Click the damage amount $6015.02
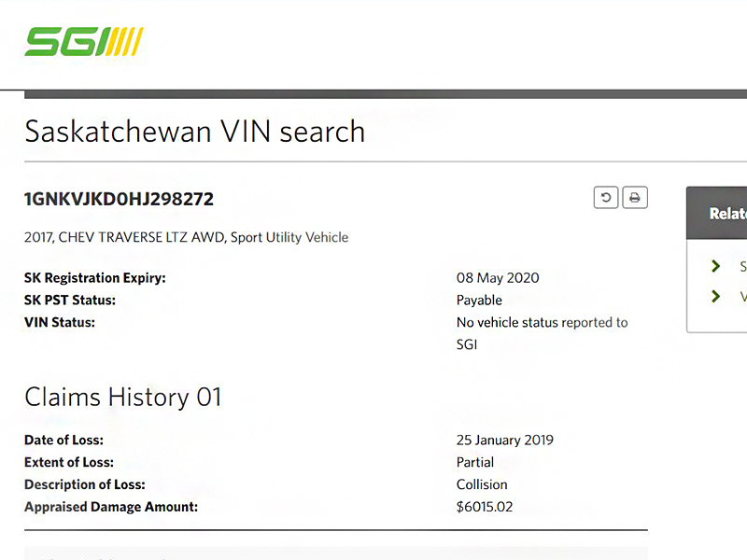The image size is (747, 560). pos(485,507)
